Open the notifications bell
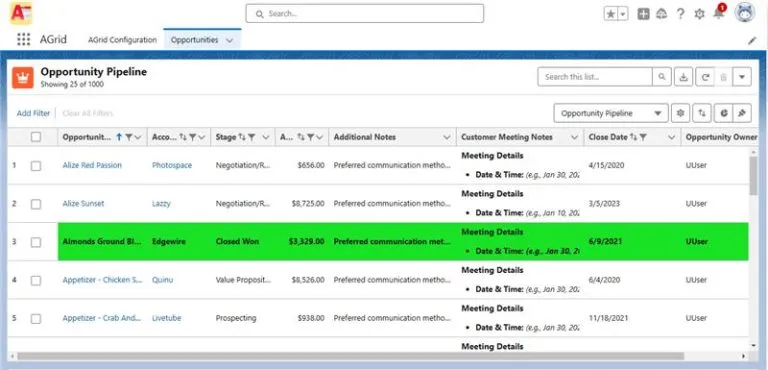 [719, 13]
